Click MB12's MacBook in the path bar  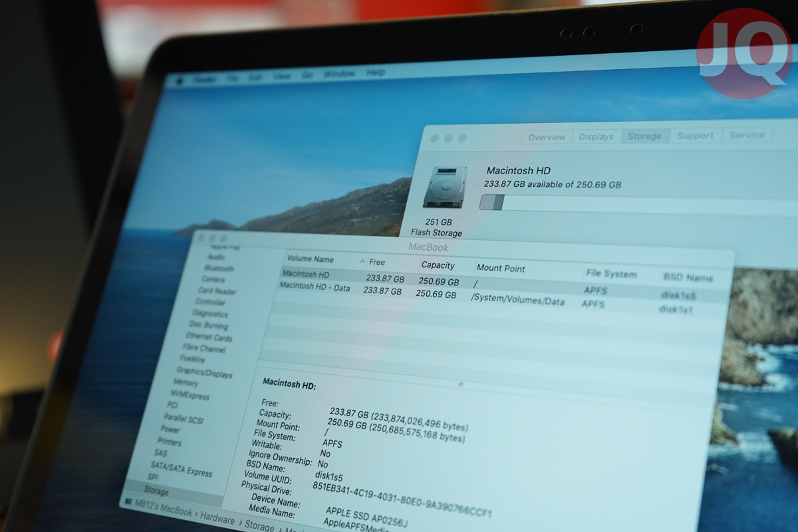click(164, 508)
